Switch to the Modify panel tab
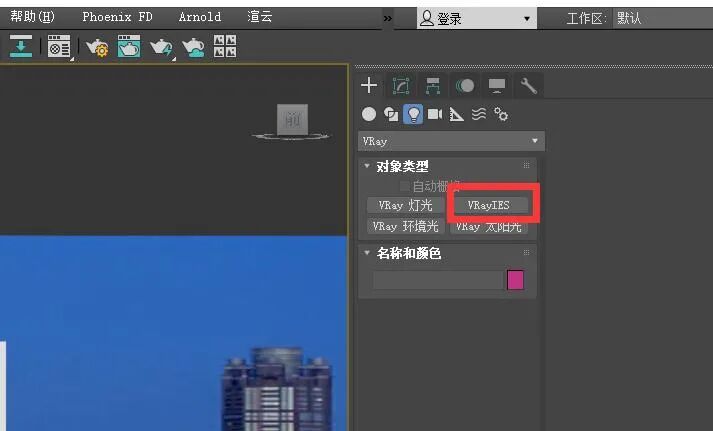 coord(401,85)
